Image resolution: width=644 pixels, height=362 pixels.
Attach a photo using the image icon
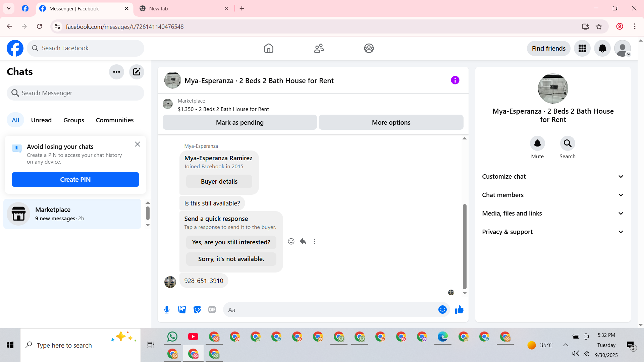182,310
